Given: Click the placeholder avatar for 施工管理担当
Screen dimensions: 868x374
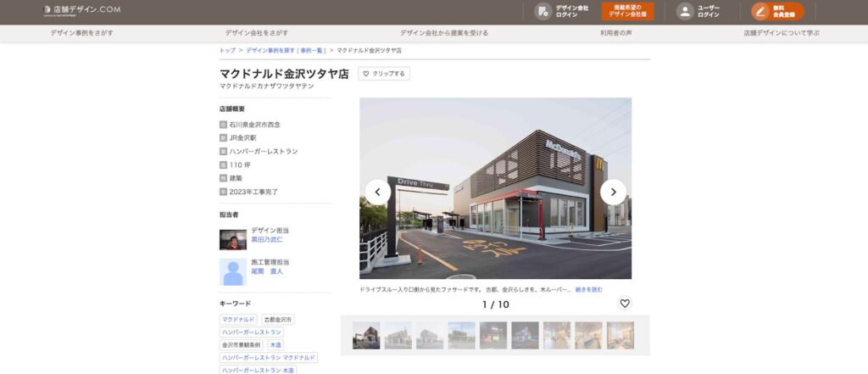Looking at the screenshot, I should (233, 272).
